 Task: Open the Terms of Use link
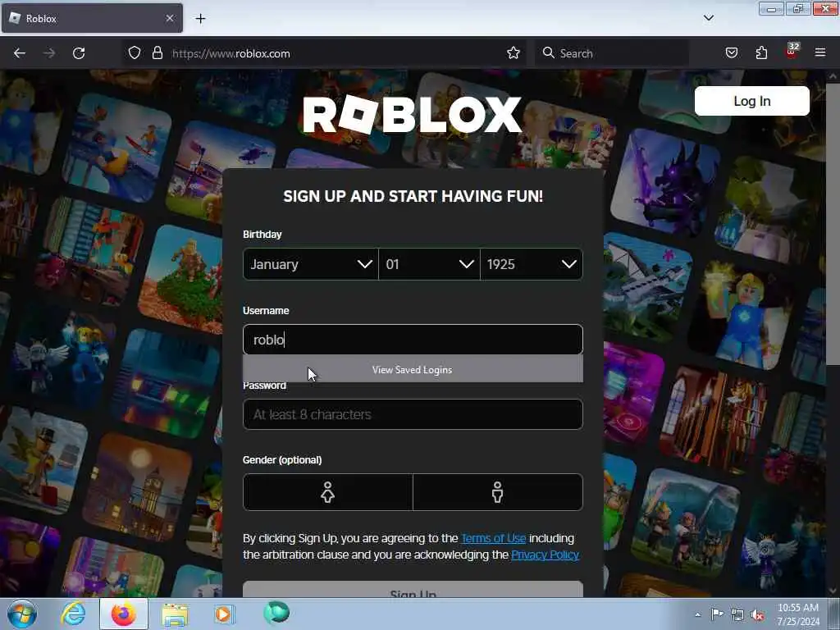coord(493,538)
